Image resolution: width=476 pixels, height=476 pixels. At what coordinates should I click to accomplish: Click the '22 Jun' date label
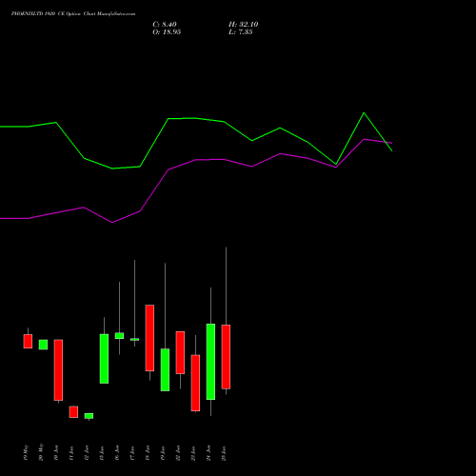point(178,453)
